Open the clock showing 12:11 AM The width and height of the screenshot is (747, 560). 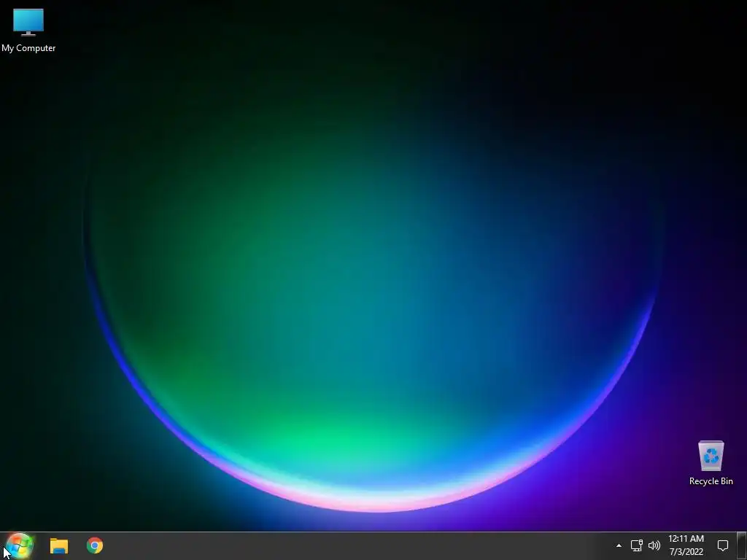[x=686, y=545]
